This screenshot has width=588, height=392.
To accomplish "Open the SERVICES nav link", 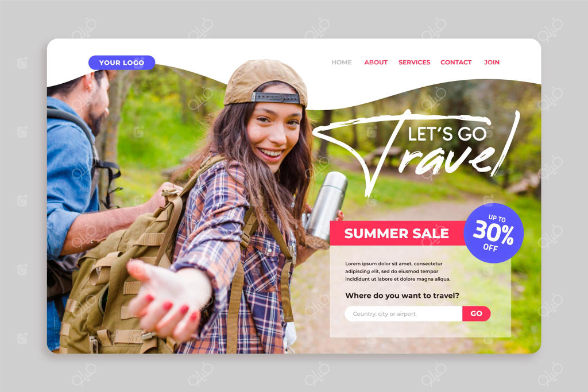I will (414, 62).
